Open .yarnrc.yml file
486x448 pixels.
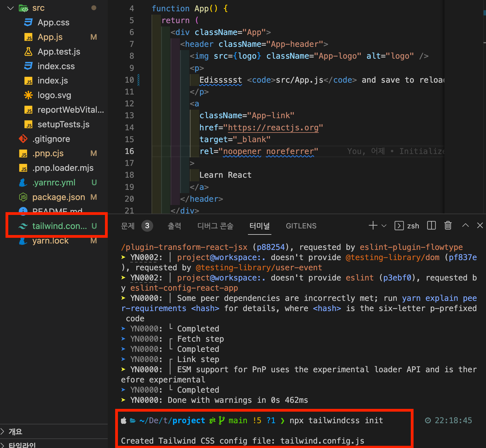53,182
